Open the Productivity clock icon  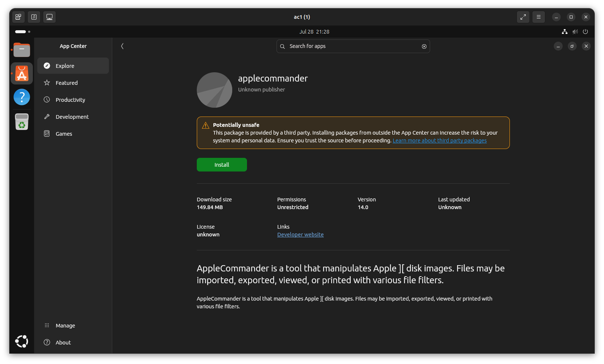tap(47, 100)
